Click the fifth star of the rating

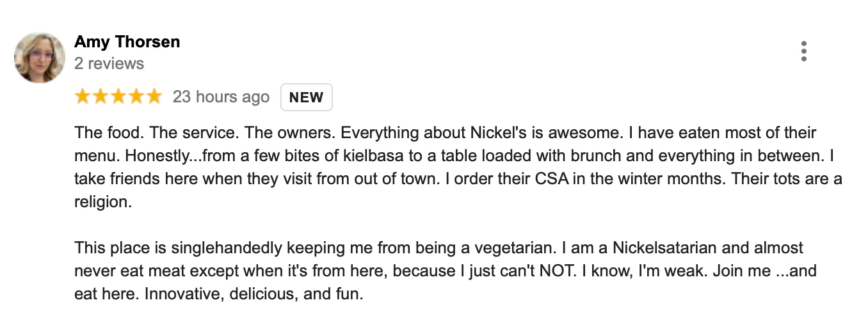[154, 97]
